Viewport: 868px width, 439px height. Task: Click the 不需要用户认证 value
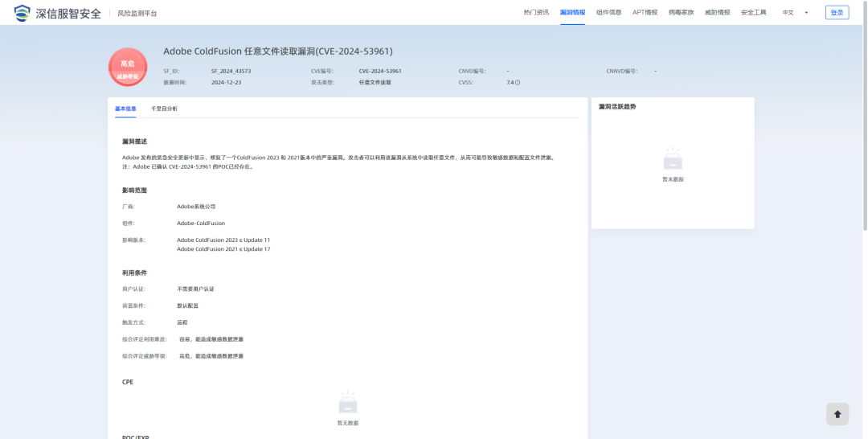195,289
